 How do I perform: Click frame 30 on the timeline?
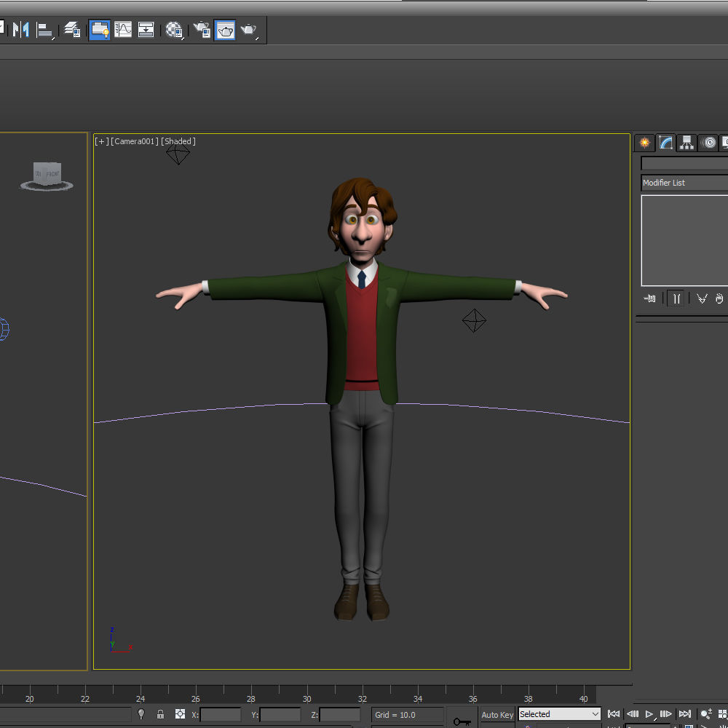[x=306, y=699]
